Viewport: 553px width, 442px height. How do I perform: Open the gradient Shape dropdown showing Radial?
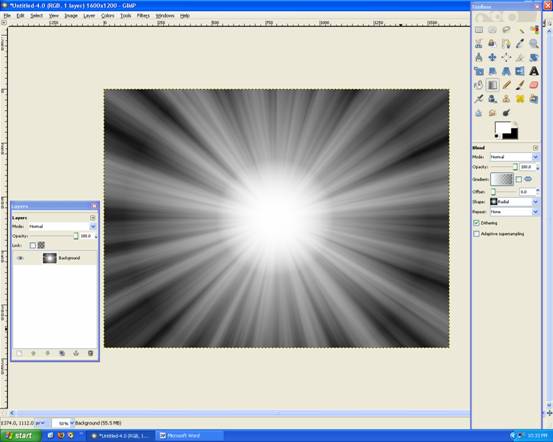point(514,202)
